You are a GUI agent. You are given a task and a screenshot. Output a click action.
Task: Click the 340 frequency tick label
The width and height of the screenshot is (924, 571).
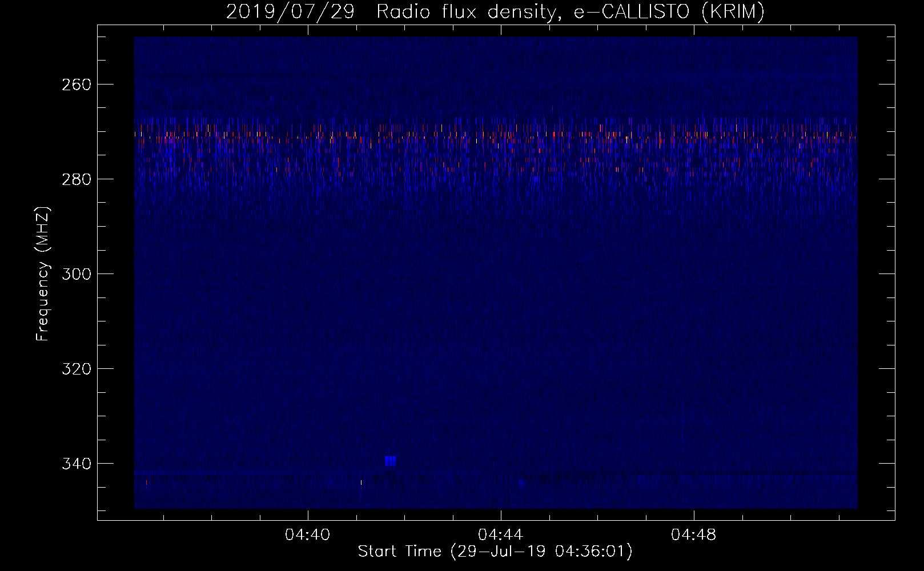77,464
